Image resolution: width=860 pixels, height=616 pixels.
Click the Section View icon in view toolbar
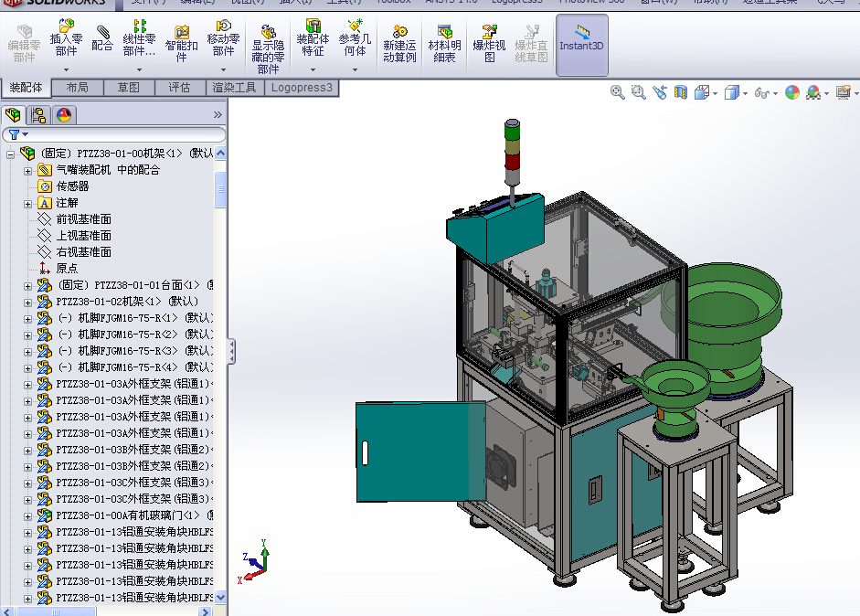681,92
